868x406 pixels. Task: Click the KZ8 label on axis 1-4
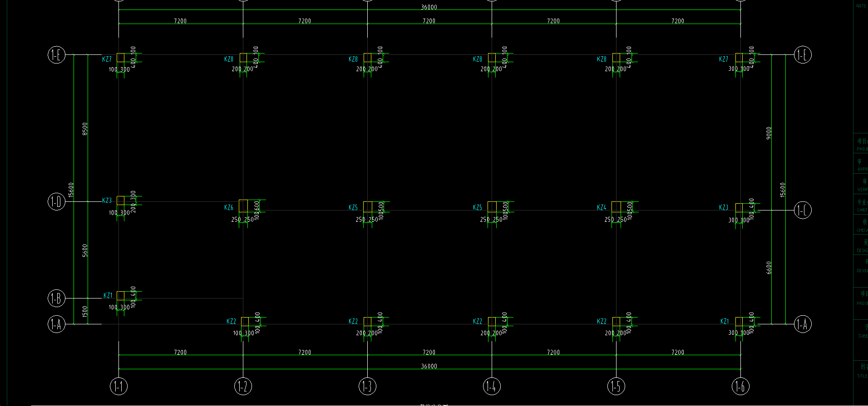pos(478,59)
